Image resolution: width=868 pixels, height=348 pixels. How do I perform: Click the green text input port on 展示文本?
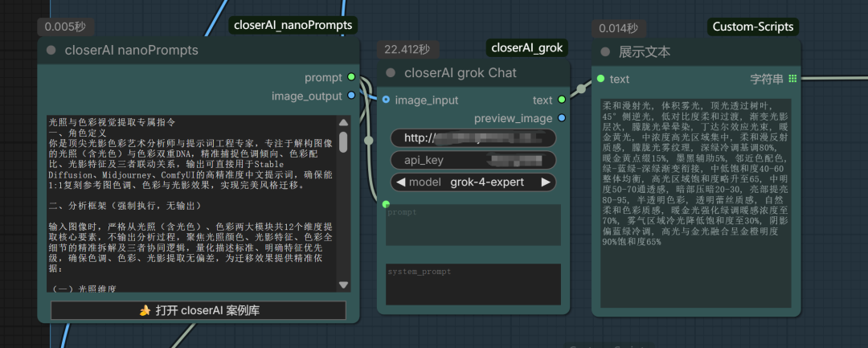[x=600, y=79]
